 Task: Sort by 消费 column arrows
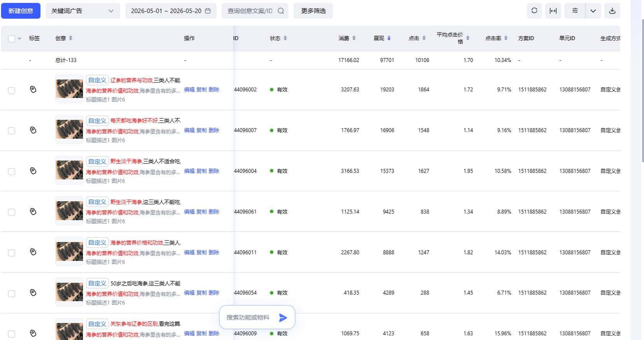tap(354, 38)
